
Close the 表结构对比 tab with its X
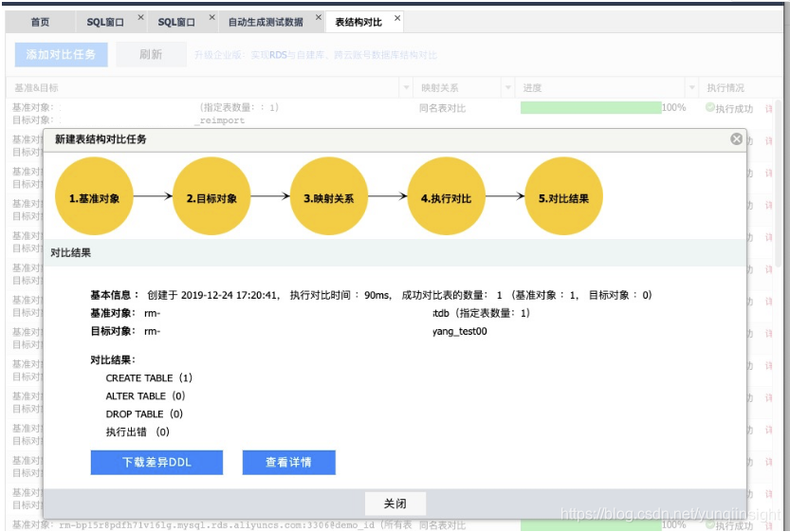(x=397, y=18)
